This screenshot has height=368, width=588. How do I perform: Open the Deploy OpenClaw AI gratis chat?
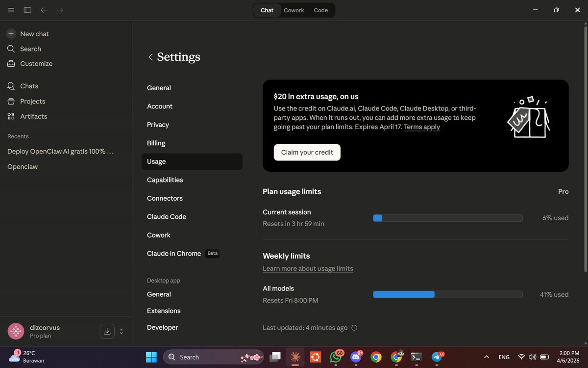click(60, 152)
